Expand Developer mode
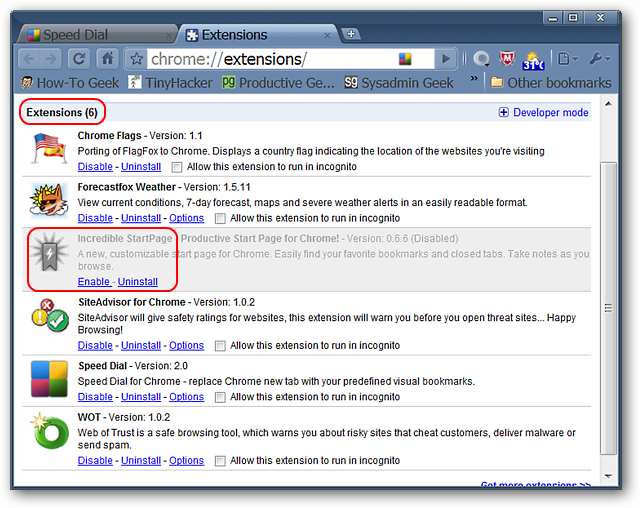640x508 pixels. pos(544,113)
